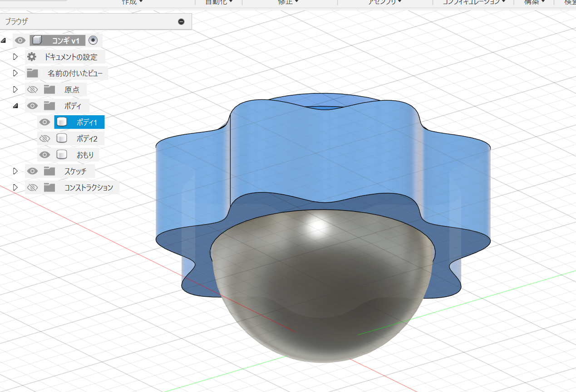Click the cylinder body icon of おもり

click(x=62, y=155)
